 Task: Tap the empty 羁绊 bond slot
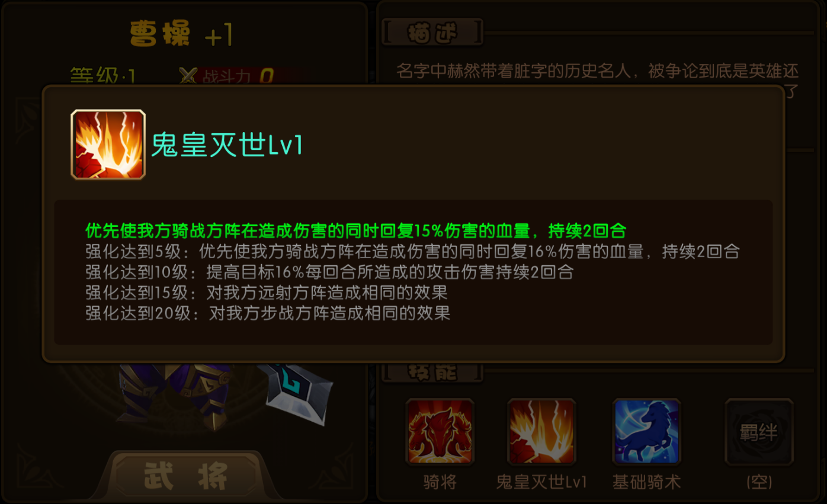coord(759,432)
